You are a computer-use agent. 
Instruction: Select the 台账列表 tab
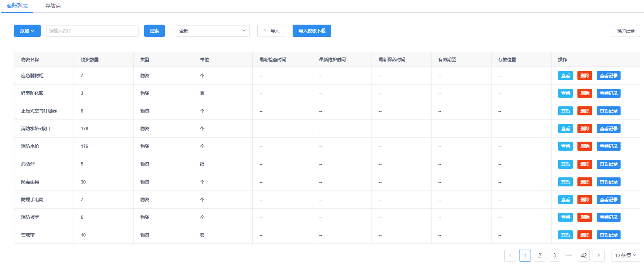pyautogui.click(x=17, y=6)
